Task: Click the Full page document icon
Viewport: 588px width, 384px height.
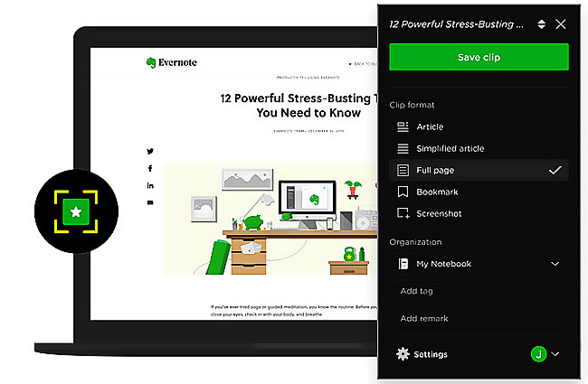Action: (403, 171)
